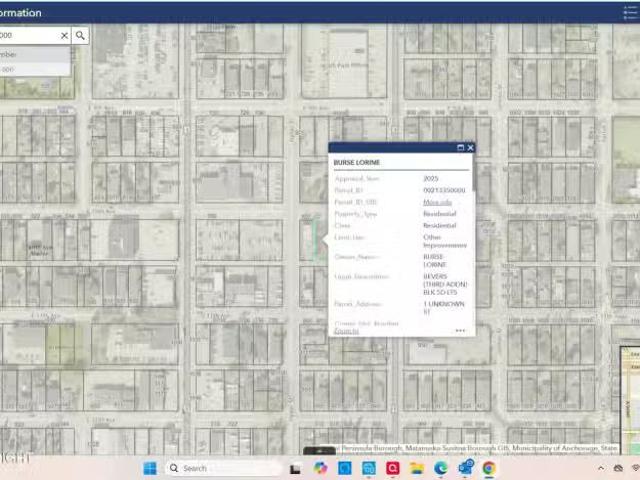Viewport: 640px width, 480px height.
Task: Open Google Chrome from the taskbar
Action: pos(489,468)
